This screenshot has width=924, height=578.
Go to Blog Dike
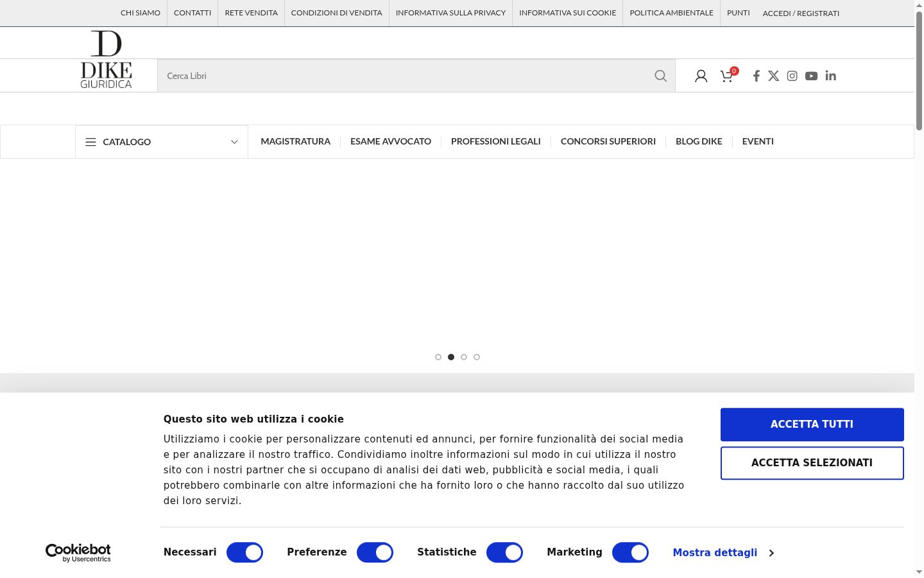pyautogui.click(x=699, y=141)
